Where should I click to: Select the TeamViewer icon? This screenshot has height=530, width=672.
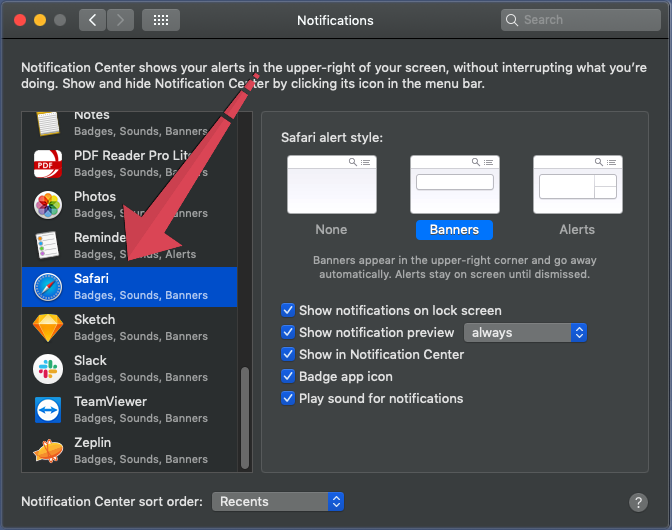coord(48,410)
